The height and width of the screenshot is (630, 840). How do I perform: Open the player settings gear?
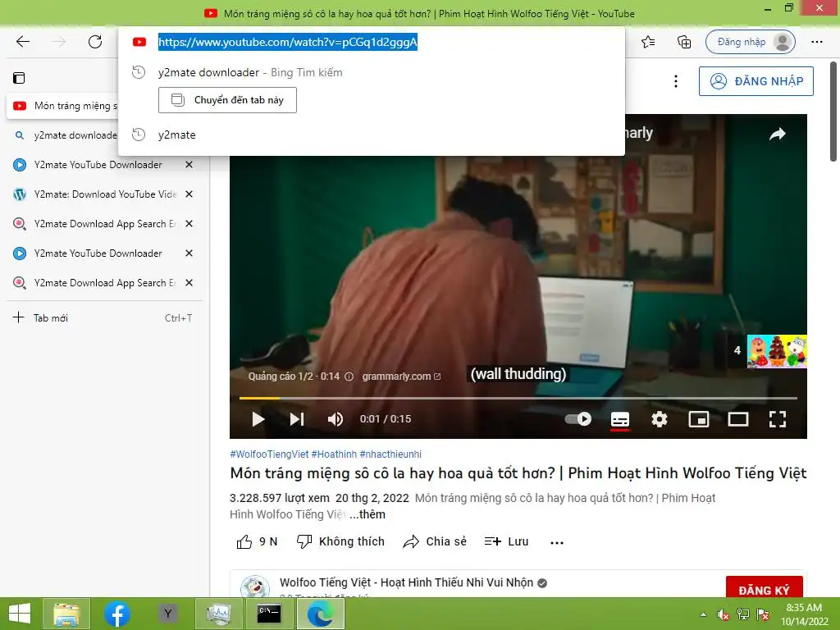tap(659, 419)
